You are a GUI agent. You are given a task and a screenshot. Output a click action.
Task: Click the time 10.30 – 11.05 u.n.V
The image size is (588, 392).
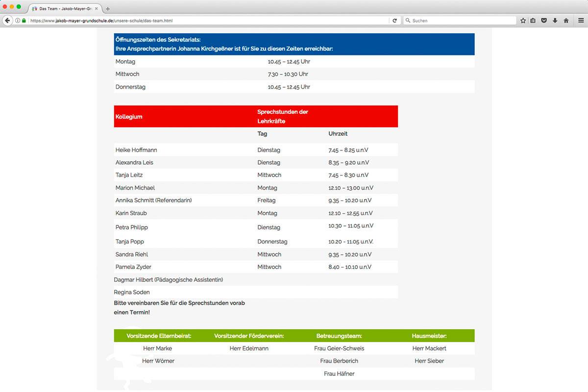[351, 226]
